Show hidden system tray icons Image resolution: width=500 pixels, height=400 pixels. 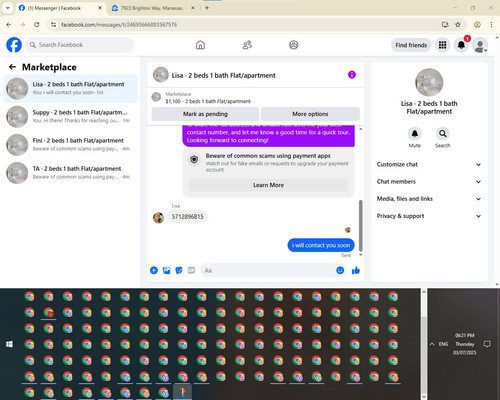pyautogui.click(x=432, y=344)
